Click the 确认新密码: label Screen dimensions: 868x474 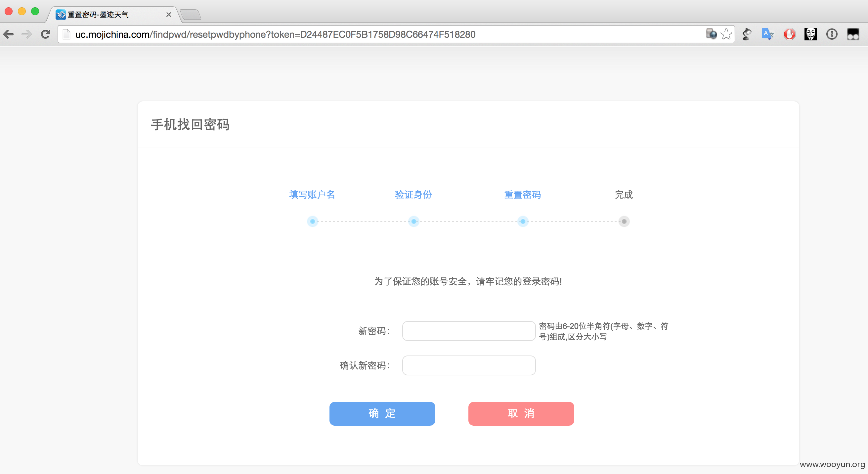(365, 365)
